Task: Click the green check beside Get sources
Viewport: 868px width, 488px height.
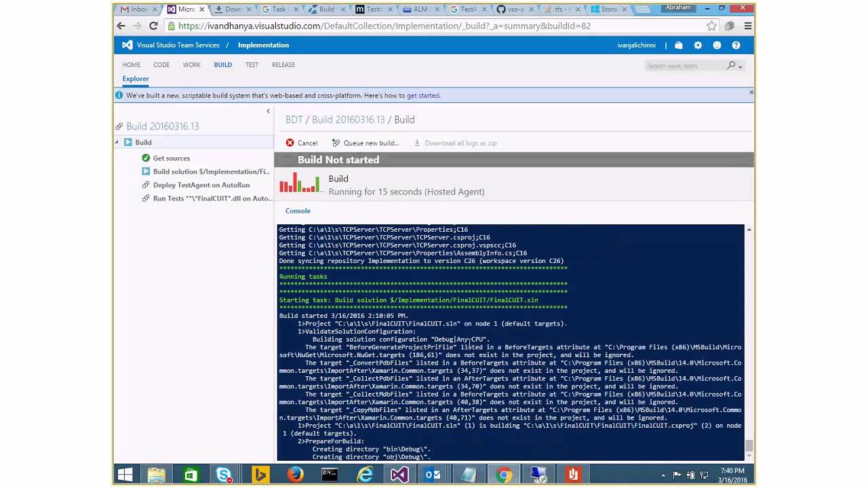Action: click(x=146, y=158)
